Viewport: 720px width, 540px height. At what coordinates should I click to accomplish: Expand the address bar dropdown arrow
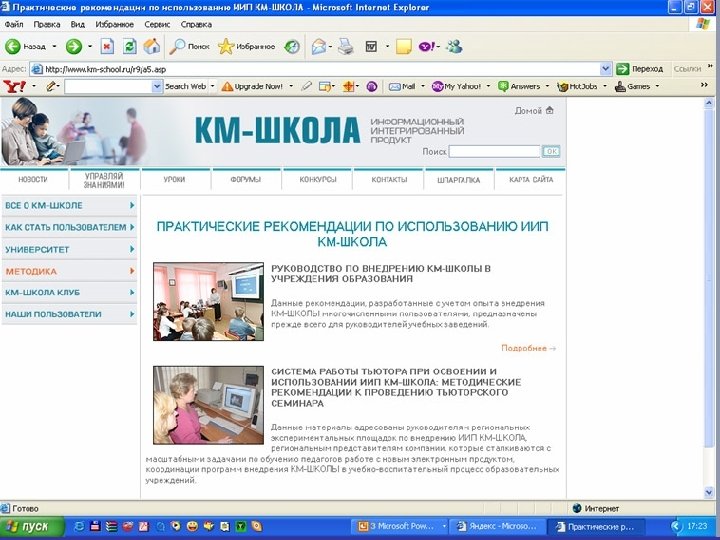[x=606, y=69]
